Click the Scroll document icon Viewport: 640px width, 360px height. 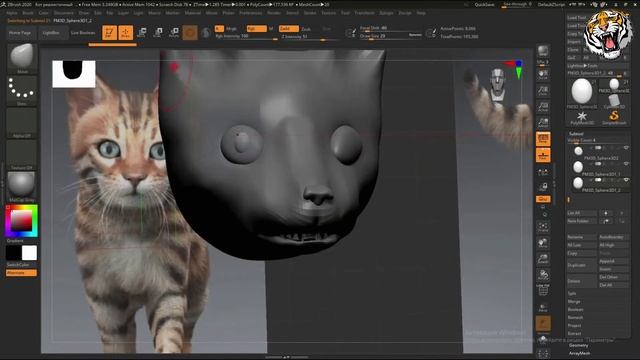[543, 75]
